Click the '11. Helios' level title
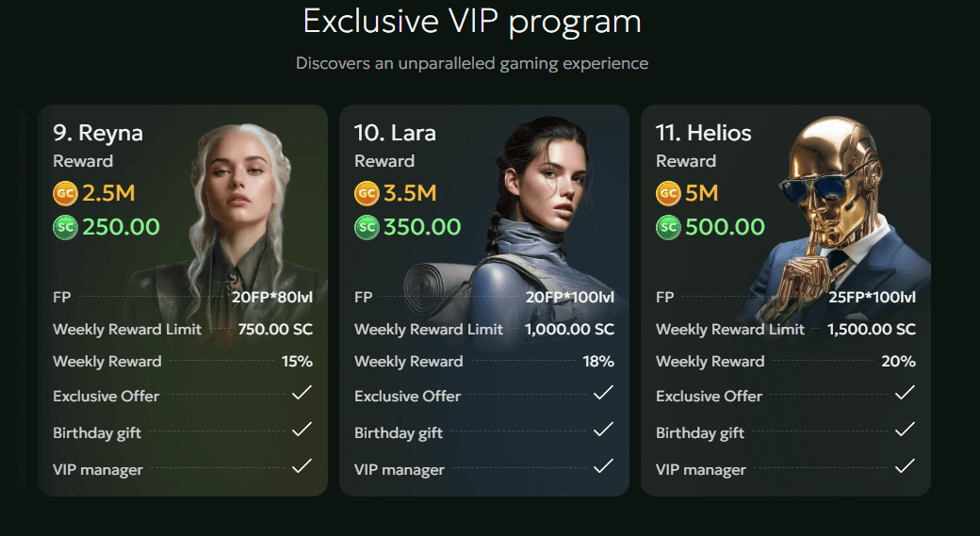The image size is (980, 536). pyautogui.click(x=704, y=133)
